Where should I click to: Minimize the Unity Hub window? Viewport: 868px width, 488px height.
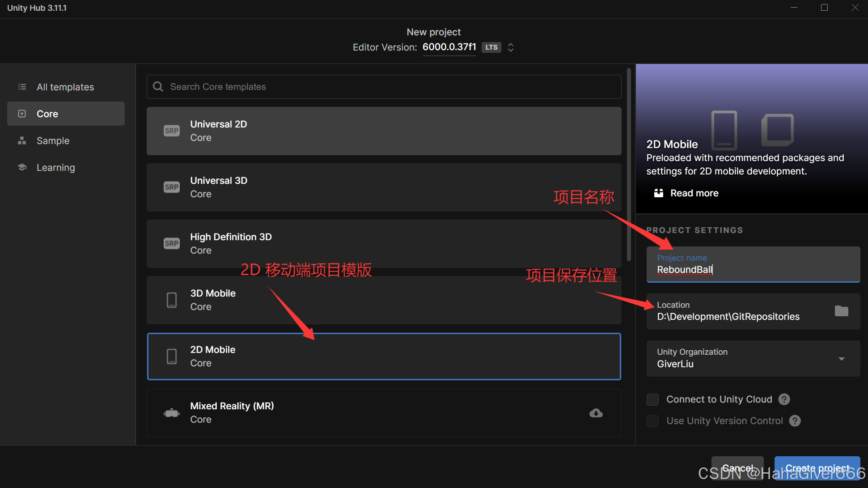coord(794,8)
